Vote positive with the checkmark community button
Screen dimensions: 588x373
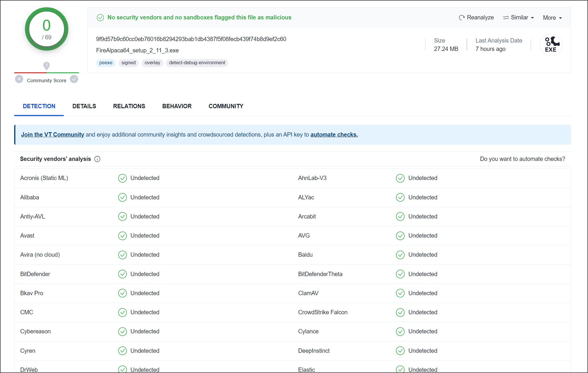click(x=74, y=79)
